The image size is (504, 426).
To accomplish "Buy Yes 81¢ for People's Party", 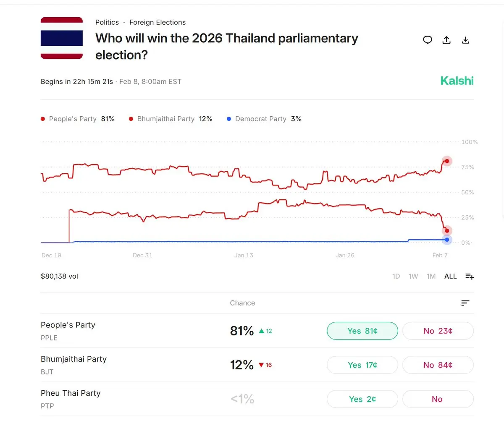I will [362, 331].
